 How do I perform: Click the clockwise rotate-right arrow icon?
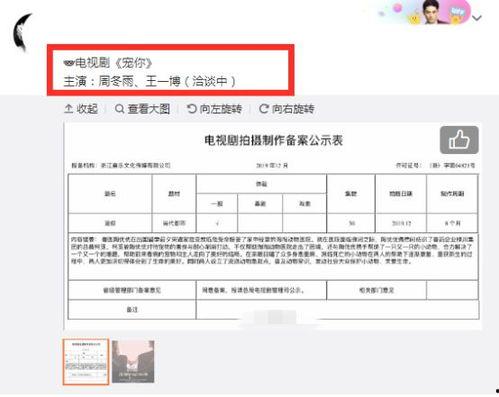[264, 109]
